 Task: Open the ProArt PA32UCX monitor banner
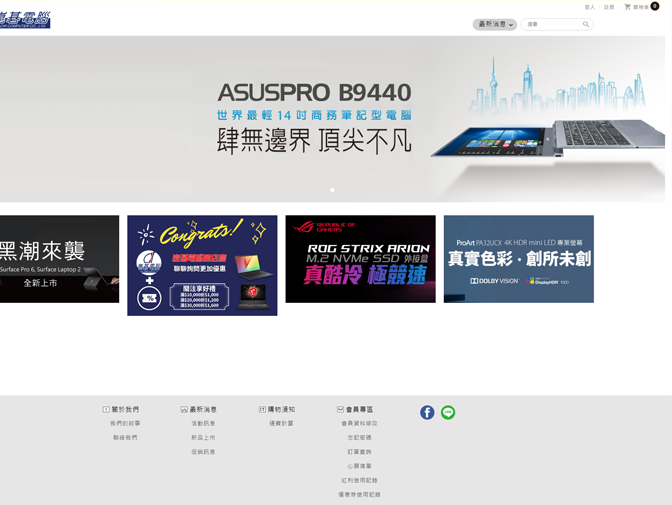pos(519,259)
